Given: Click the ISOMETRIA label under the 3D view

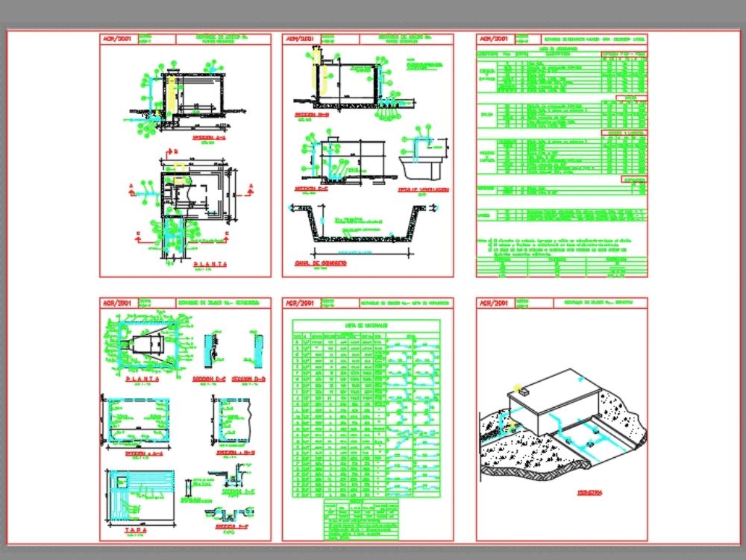Looking at the screenshot, I should click(x=588, y=492).
